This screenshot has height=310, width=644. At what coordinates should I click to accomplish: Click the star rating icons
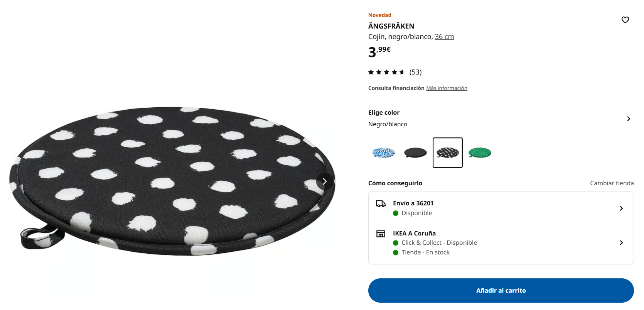pos(386,72)
